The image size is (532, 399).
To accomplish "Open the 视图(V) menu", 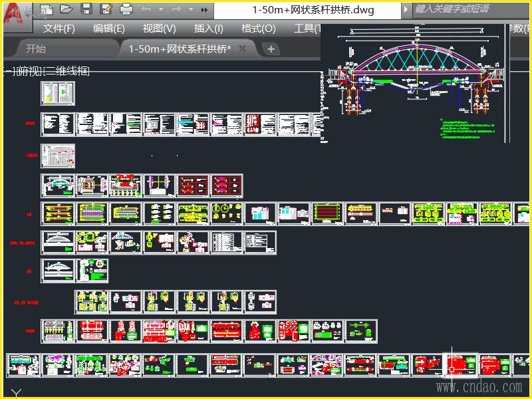I will point(159,29).
